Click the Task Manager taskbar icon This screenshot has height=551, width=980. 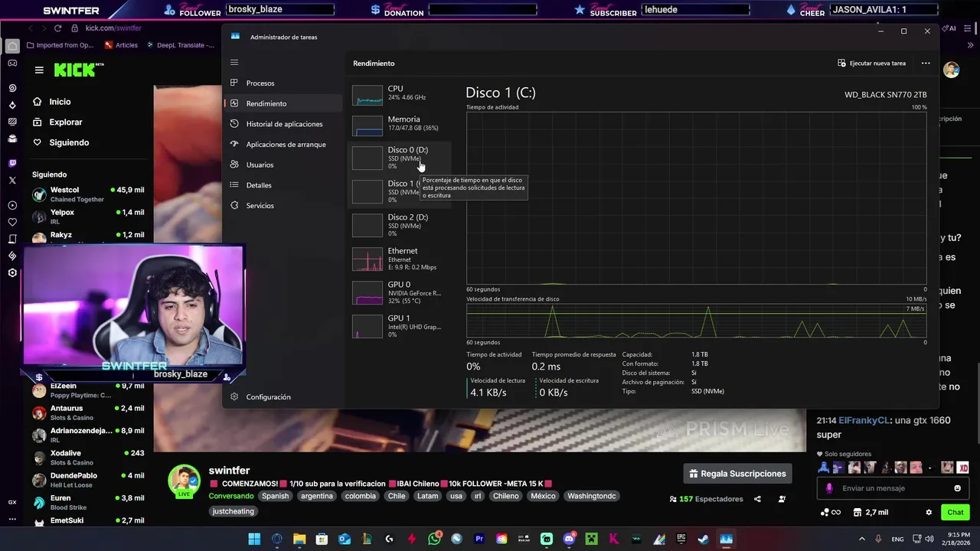coord(726,539)
